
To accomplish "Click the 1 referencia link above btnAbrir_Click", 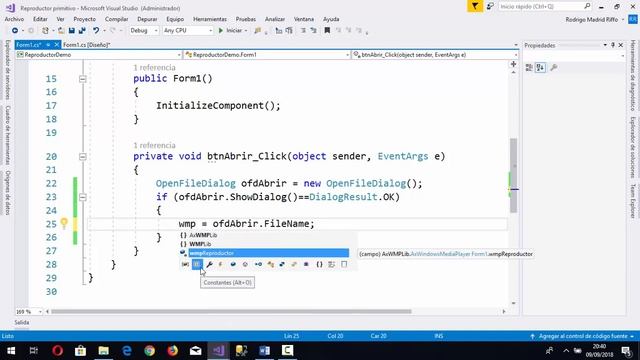I will [154, 145].
